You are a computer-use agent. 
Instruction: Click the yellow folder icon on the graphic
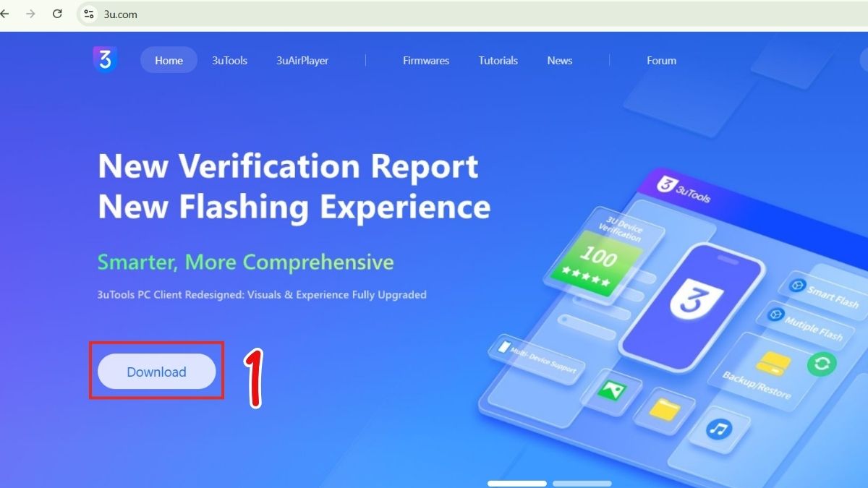664,408
